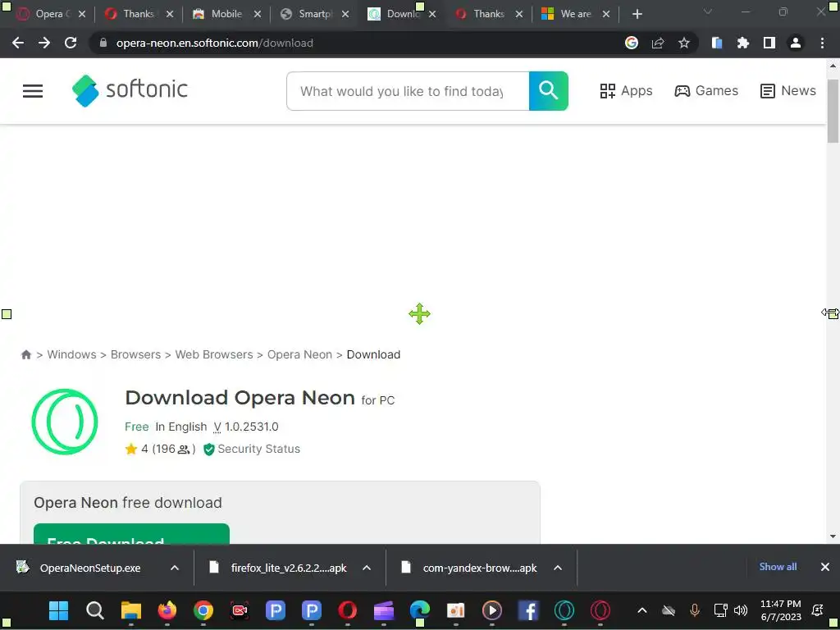Open a new browser tab
Screen dimensions: 840x630
pyautogui.click(x=637, y=15)
